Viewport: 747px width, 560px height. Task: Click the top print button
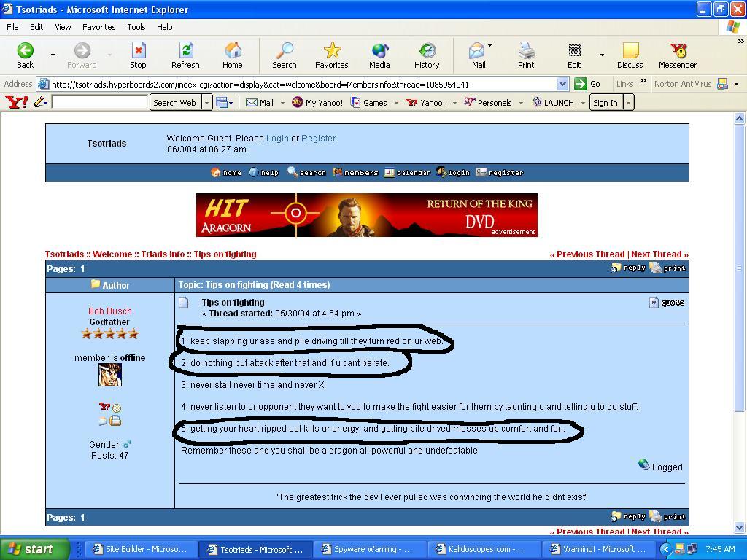[x=668, y=268]
